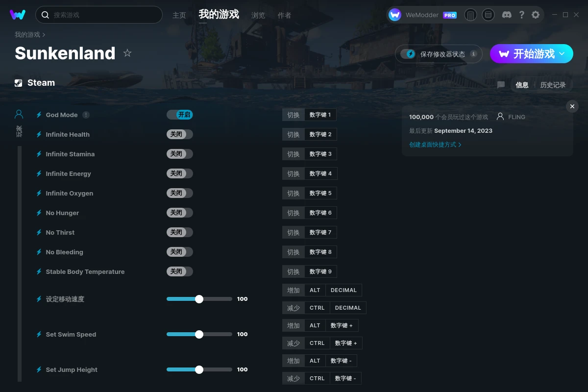Click the Numpad 5 hotkey for Infinite Oxygen
The width and height of the screenshot is (588, 392).
click(x=320, y=193)
